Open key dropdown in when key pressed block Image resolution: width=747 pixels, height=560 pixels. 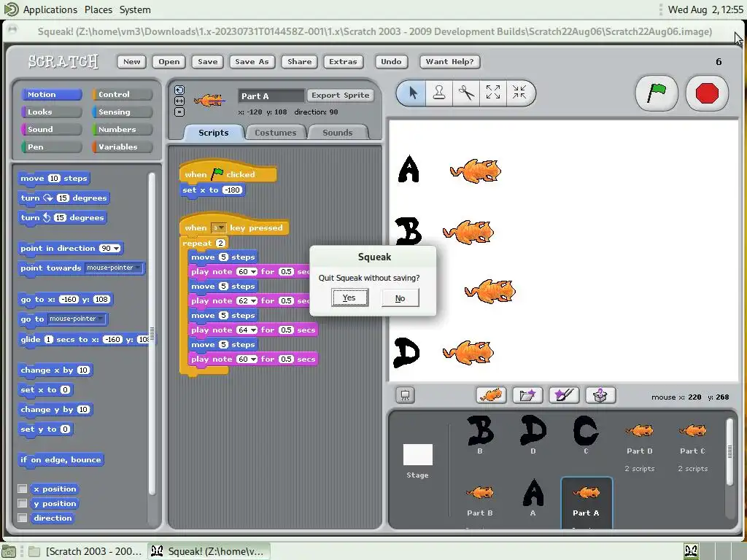(x=218, y=228)
